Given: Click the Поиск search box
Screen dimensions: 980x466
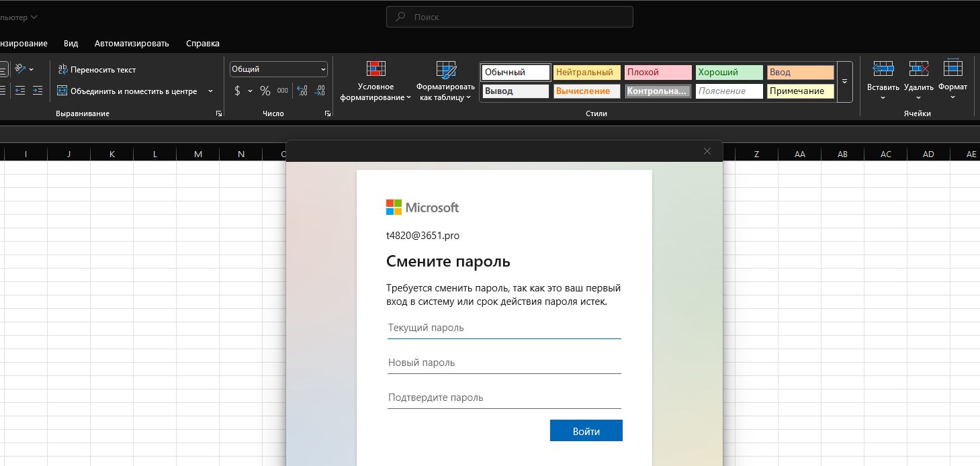Looking at the screenshot, I should 509,17.
